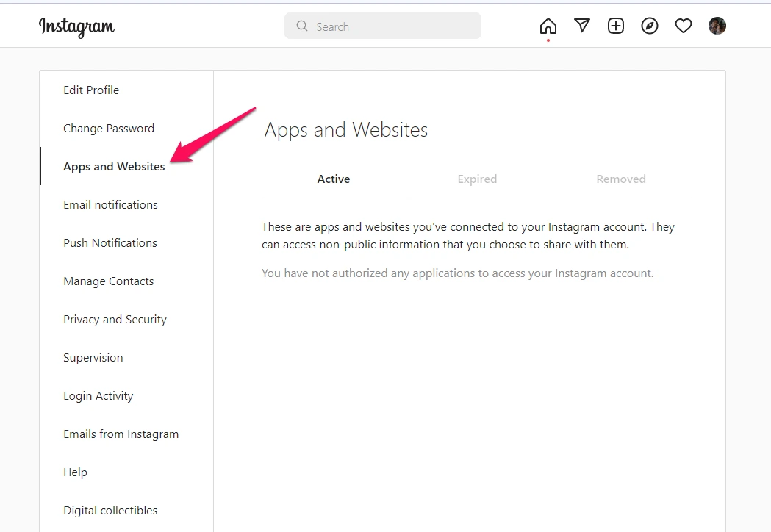Image resolution: width=771 pixels, height=532 pixels.
Task: Click the magnifier icon in search bar
Action: [x=302, y=26]
